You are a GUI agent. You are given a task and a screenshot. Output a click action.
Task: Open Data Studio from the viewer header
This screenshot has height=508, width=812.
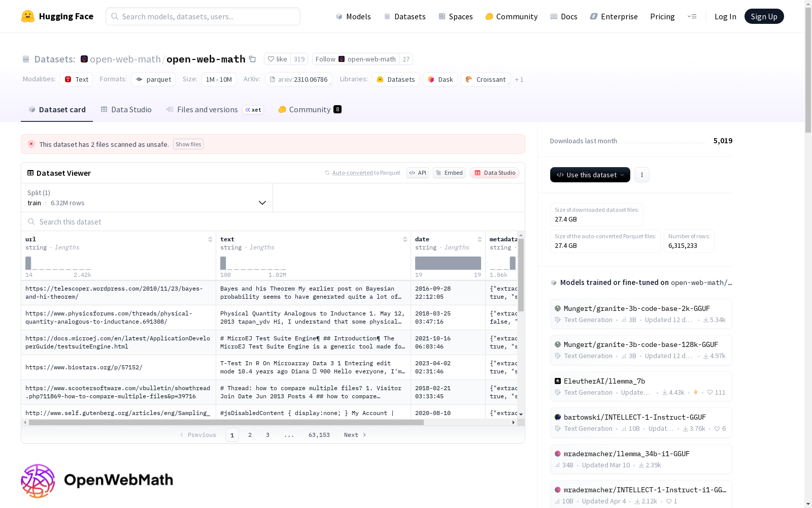pyautogui.click(x=494, y=173)
